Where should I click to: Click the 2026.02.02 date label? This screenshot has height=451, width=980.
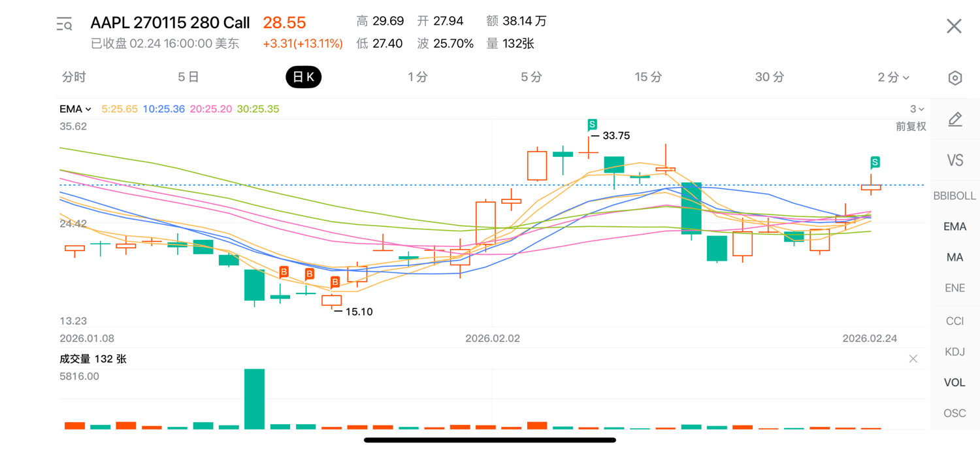click(x=493, y=338)
